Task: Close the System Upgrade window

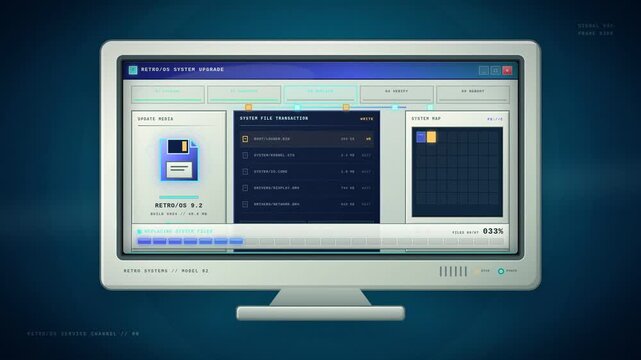Action: (507, 70)
